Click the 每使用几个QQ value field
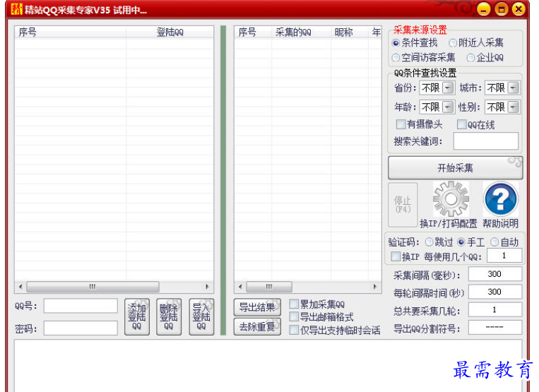This screenshot has width=539, height=392. pos(504,256)
